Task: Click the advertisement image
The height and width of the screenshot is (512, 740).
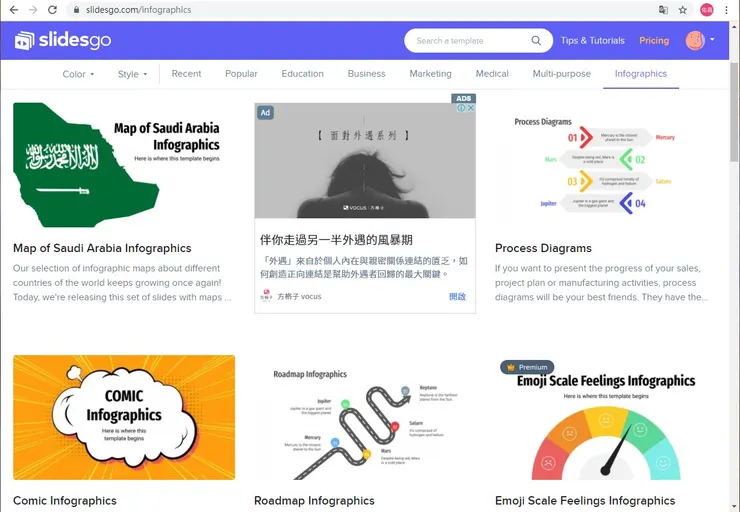Action: point(365,160)
